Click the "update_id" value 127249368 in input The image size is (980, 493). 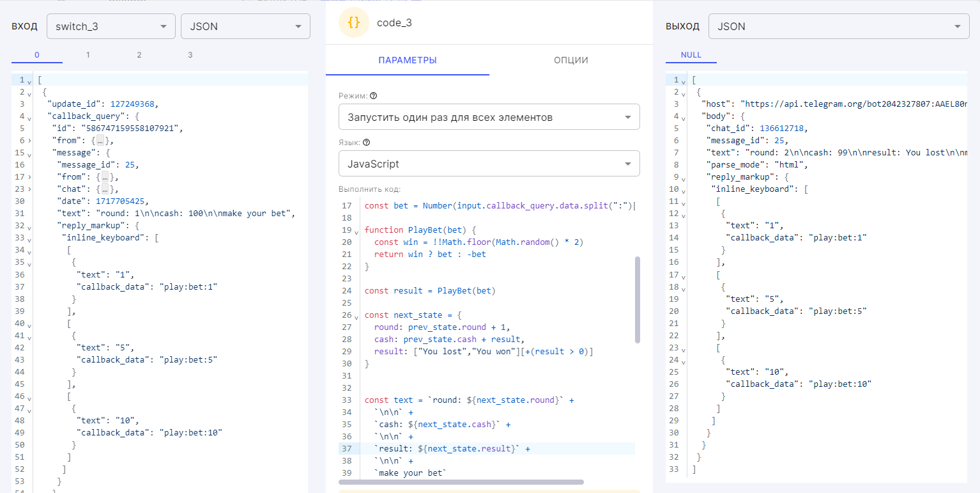point(133,104)
